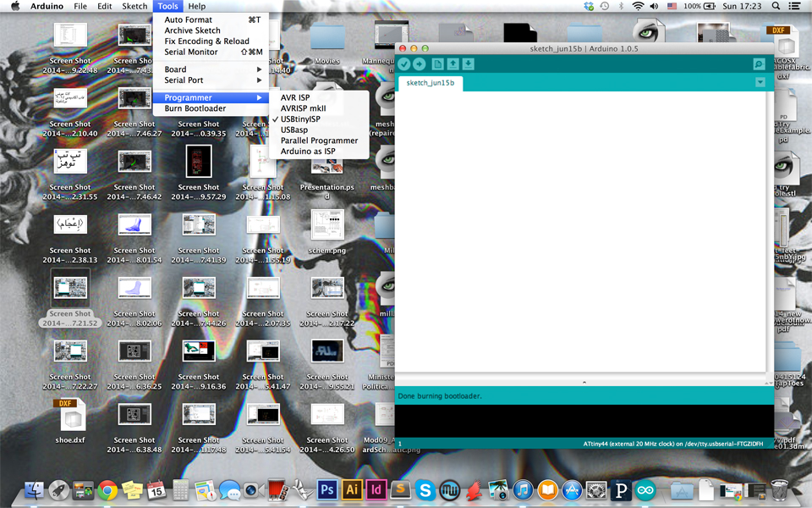Open the Apple menu
Screen dimensions: 812x508
pos(15,6)
